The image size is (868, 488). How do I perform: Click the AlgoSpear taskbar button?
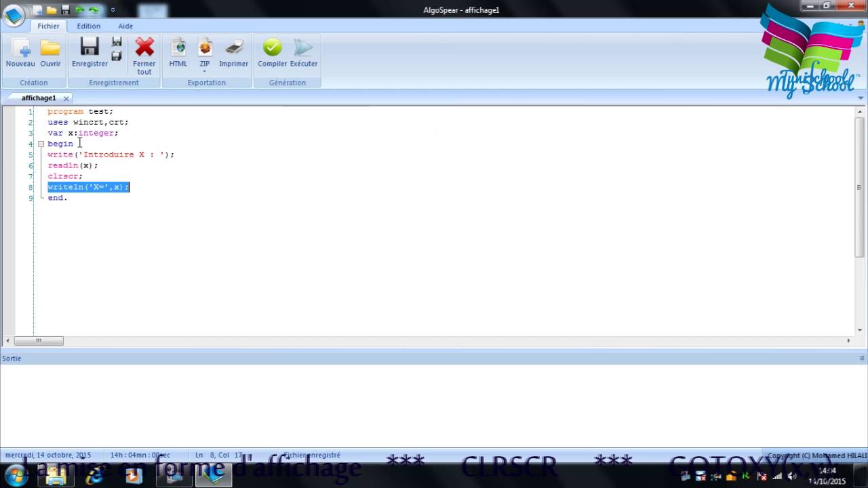[214, 475]
